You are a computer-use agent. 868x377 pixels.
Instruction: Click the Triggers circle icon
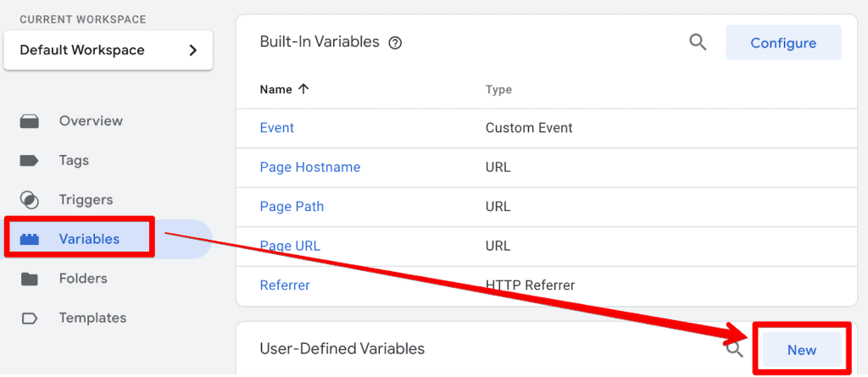point(30,200)
